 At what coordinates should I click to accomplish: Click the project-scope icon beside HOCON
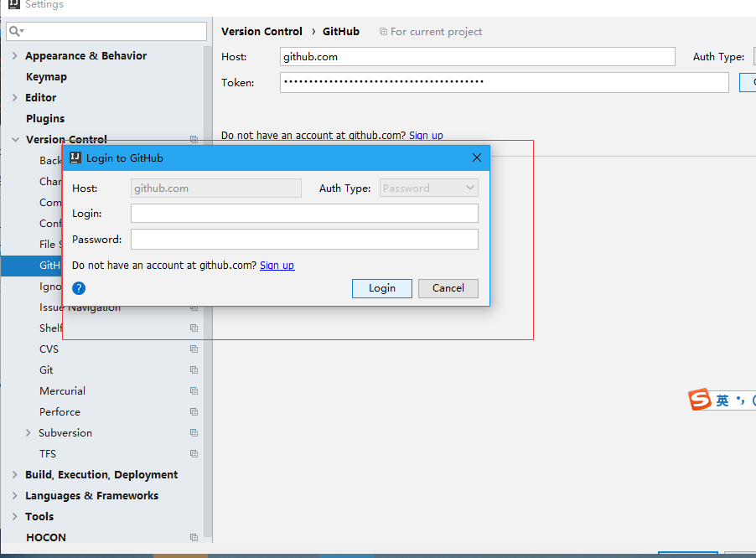coord(194,537)
